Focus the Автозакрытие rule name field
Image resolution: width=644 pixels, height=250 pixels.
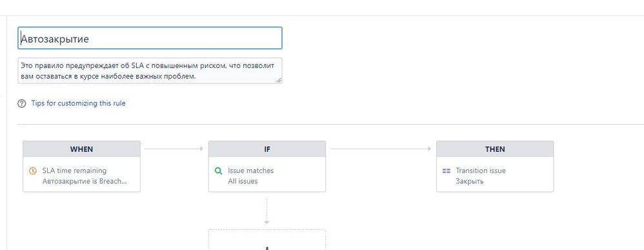pos(150,38)
